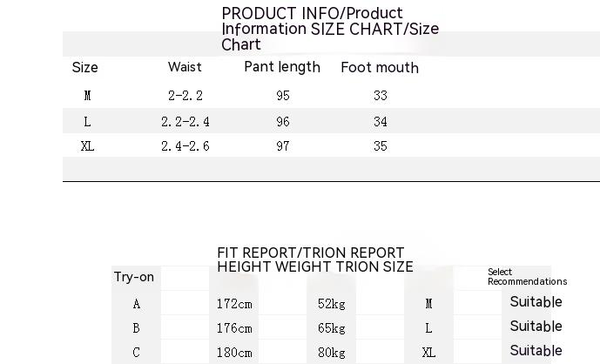The width and height of the screenshot is (600, 364).
Task: Select the Select Recommendations header
Action: [527, 277]
